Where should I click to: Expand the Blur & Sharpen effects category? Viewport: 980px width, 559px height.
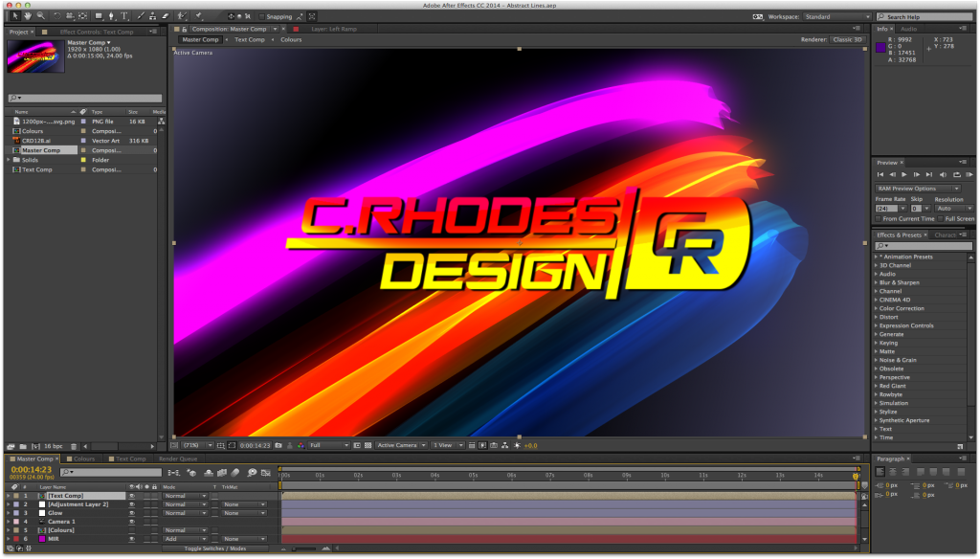coord(900,282)
